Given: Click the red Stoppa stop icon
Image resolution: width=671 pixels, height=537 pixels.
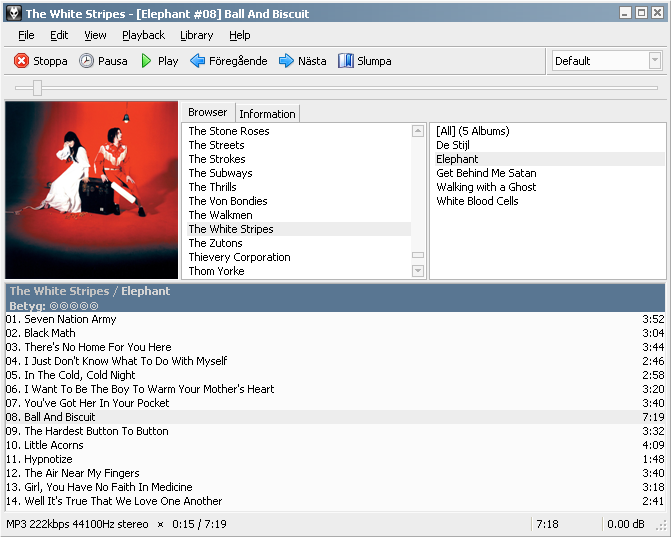Looking at the screenshot, I should (x=21, y=61).
